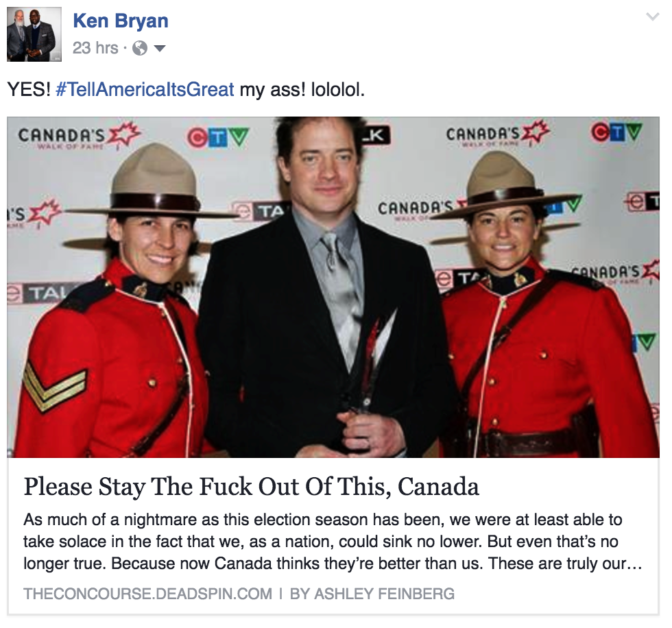Visit Ken Bryan's profile via name
The image size is (672, 628).
pos(121,21)
